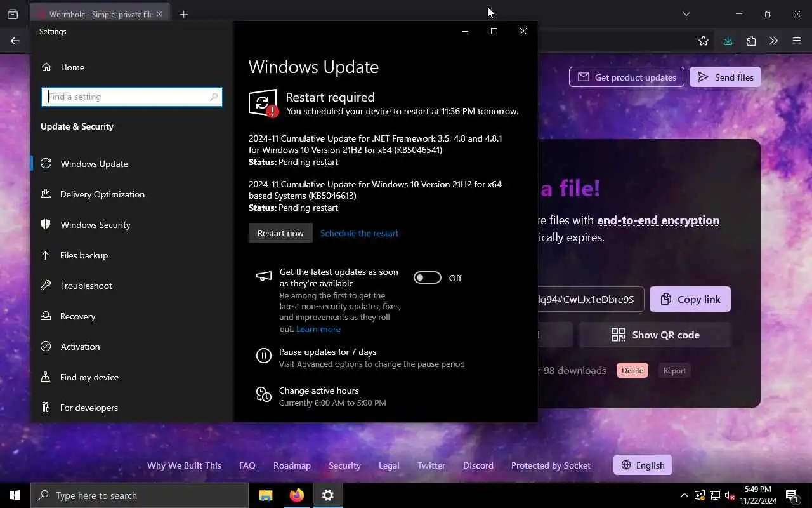Open Home in Settings sidebar
The image size is (812, 508).
pyautogui.click(x=63, y=67)
